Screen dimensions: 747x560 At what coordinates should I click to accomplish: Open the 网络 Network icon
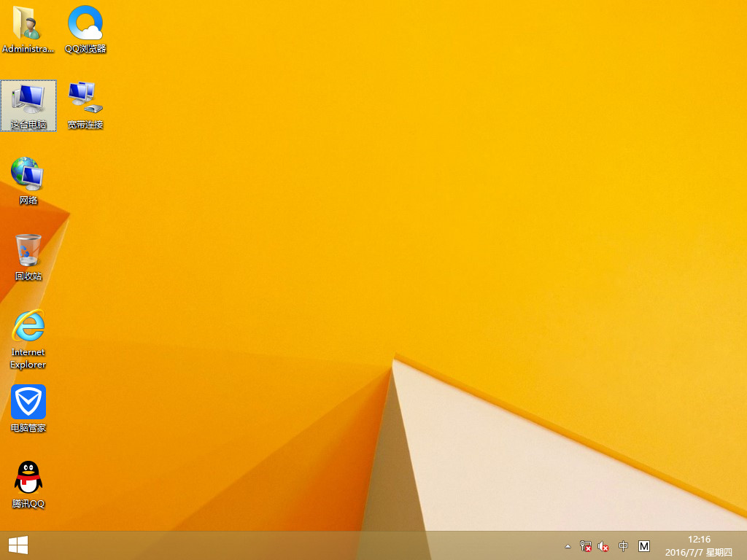[x=28, y=177]
